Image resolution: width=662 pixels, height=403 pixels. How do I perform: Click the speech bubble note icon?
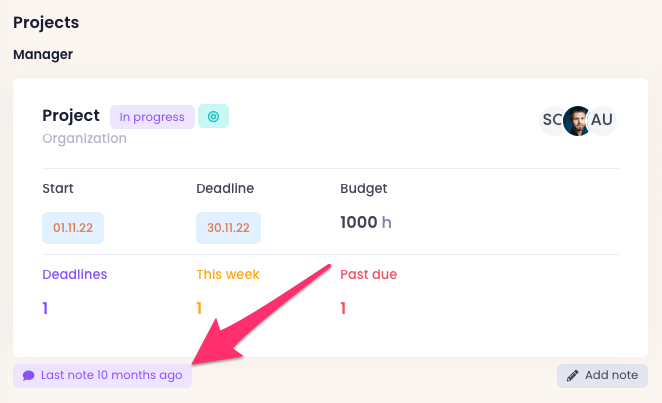(29, 376)
